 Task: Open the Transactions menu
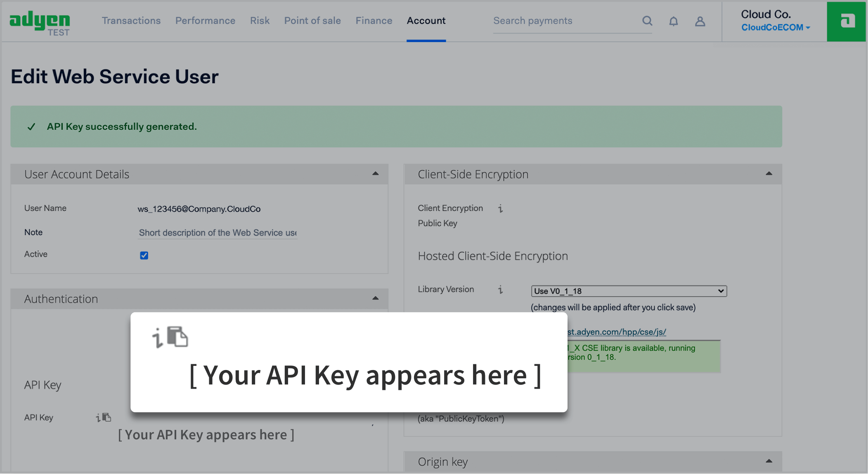click(131, 21)
